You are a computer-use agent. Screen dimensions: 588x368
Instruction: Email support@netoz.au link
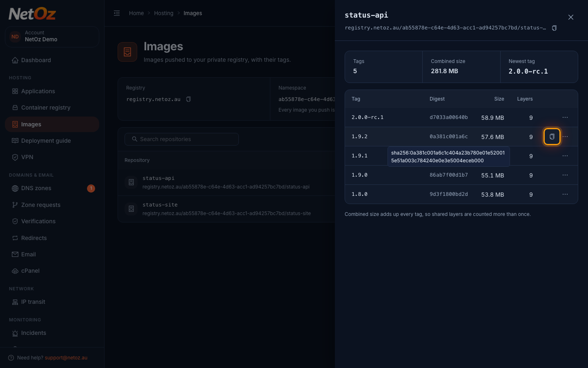pyautogui.click(x=66, y=358)
